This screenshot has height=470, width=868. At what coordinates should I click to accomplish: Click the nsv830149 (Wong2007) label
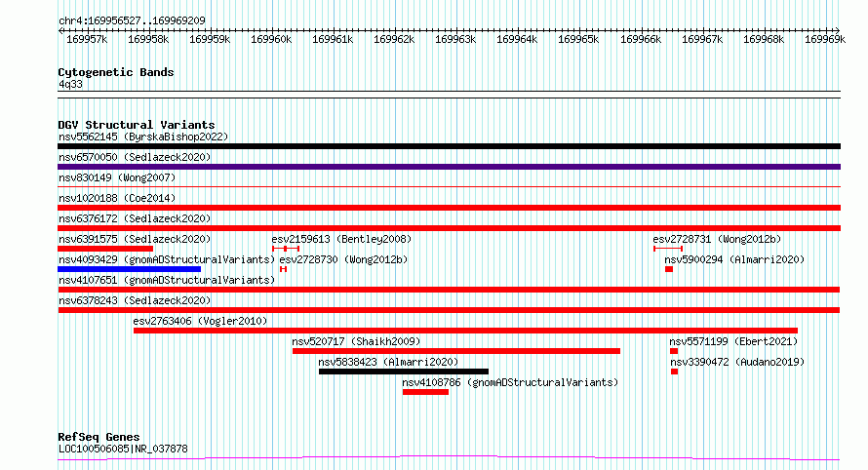pos(117,177)
